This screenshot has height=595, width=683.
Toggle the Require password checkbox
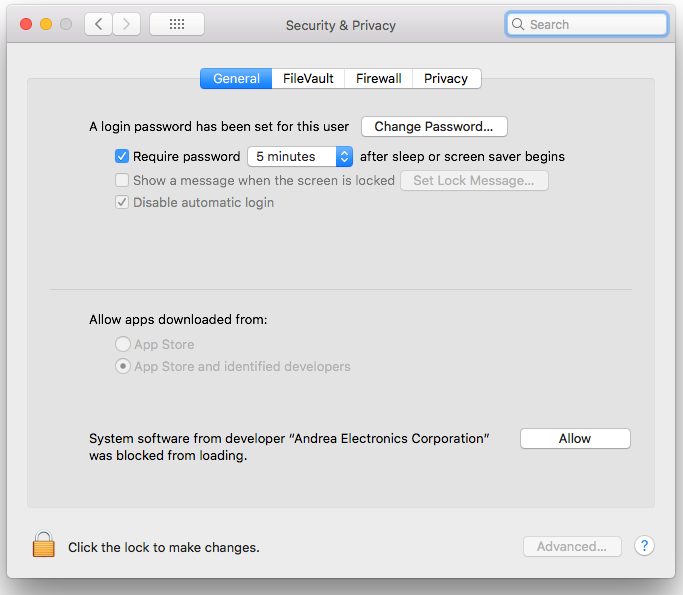point(122,156)
